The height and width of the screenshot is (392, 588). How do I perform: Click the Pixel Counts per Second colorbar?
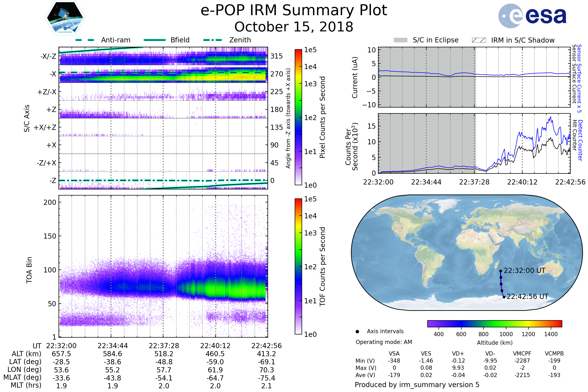coord(298,117)
